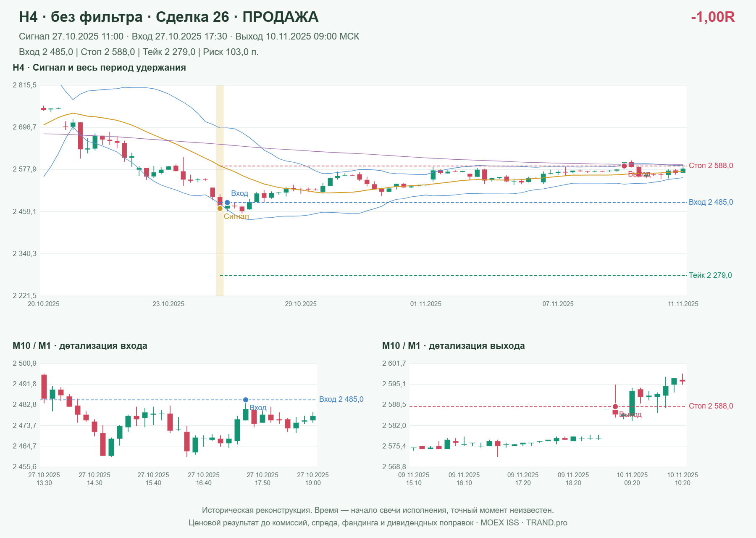756x538 pixels.
Task: Click the 2 455,6 label on entry chart axis
Action: pos(24,467)
